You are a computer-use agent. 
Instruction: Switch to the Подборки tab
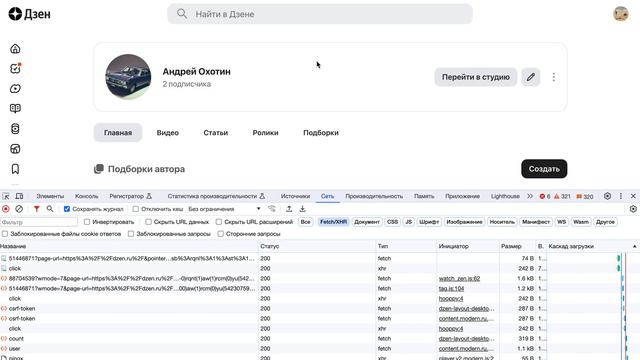click(x=321, y=133)
